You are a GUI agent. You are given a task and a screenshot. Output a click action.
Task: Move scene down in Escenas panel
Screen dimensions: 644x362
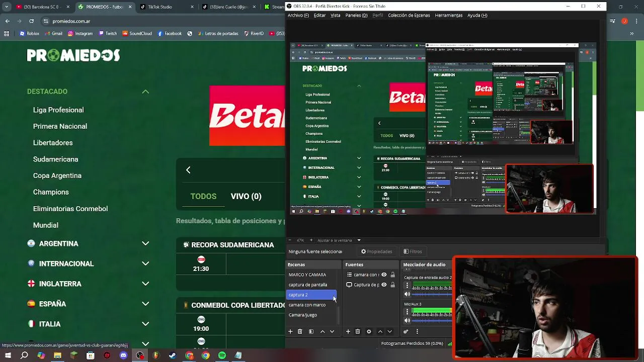click(x=332, y=331)
